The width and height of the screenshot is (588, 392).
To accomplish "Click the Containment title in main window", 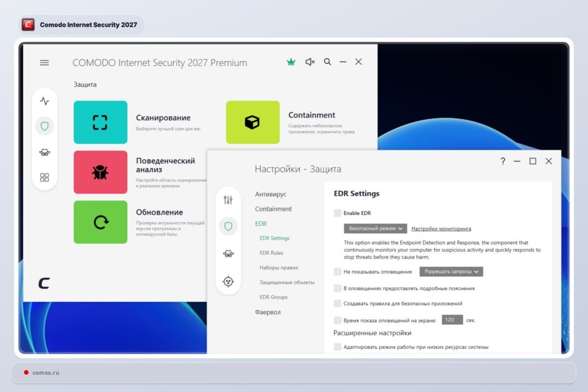I will [312, 115].
